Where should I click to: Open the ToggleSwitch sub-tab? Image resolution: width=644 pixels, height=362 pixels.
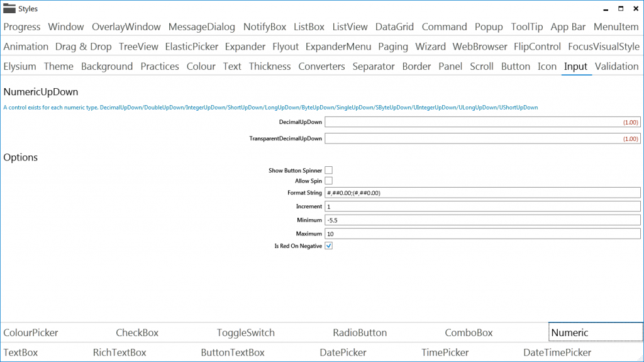coord(246,333)
